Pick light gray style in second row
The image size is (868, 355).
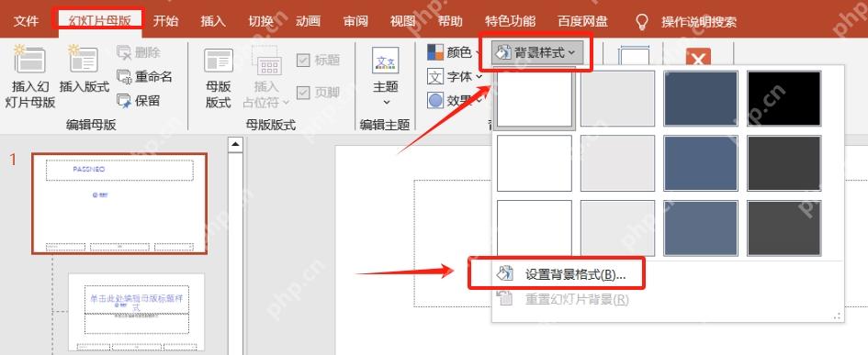pyautogui.click(x=617, y=163)
